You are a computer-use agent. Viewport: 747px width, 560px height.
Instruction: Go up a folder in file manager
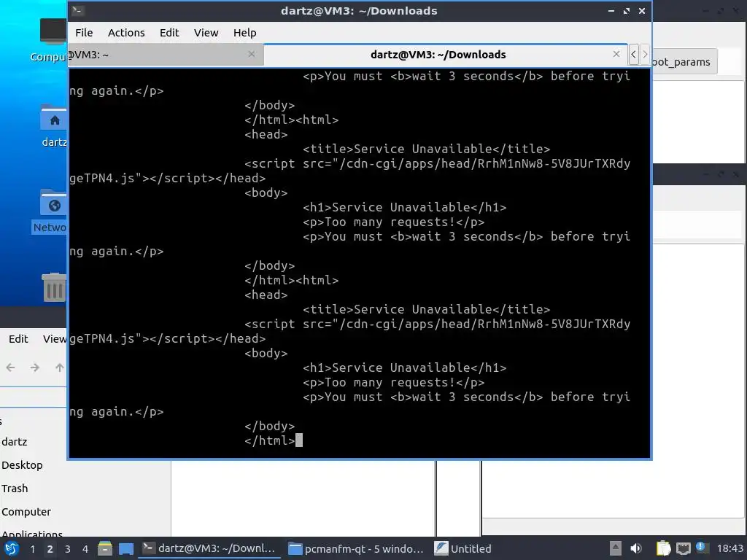(x=60, y=367)
